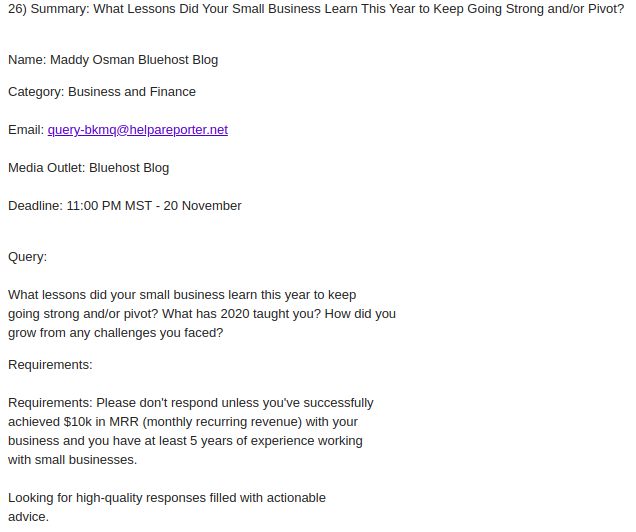Click the Query: heading
The width and height of the screenshot is (636, 532).
(x=28, y=257)
